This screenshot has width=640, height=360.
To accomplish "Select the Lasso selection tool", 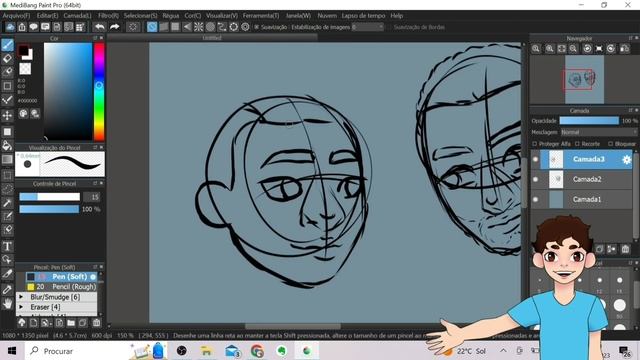I will coord(7,189).
